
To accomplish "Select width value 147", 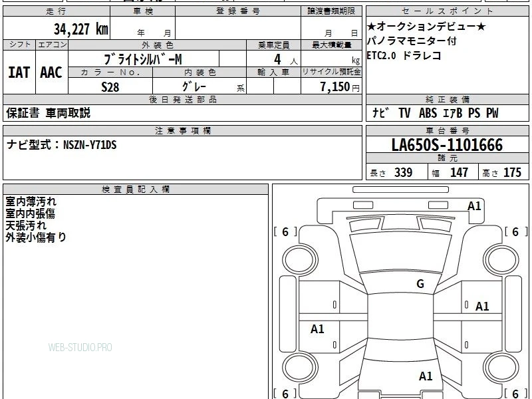I will 459,172.
